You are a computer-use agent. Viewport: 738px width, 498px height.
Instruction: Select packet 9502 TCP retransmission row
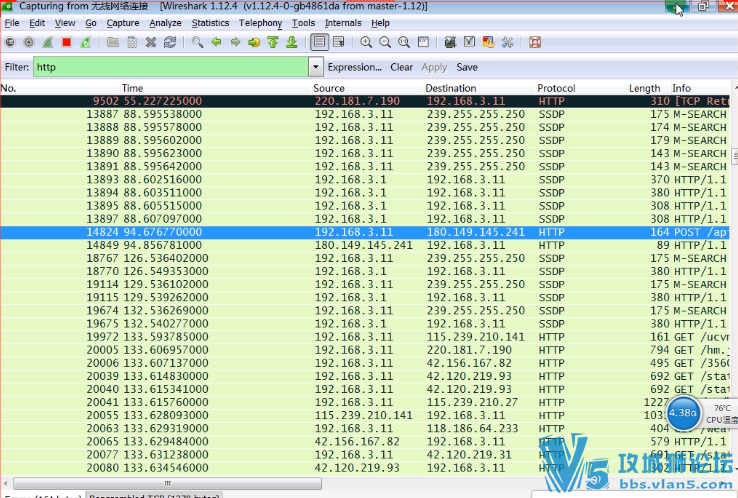point(365,101)
